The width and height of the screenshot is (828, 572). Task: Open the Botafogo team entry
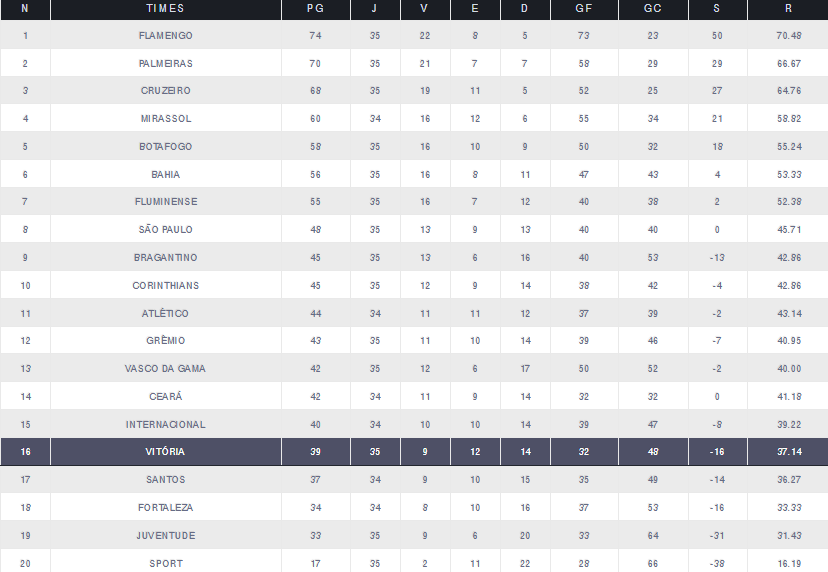166,147
